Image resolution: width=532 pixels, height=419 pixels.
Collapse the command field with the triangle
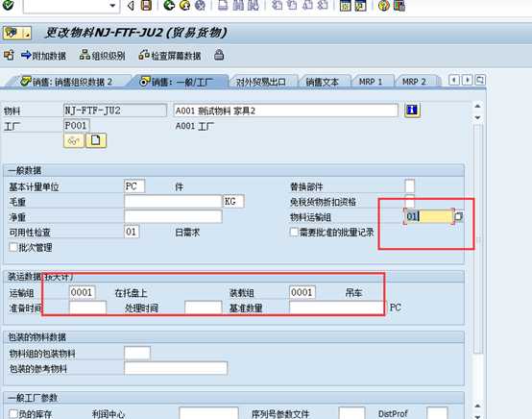tap(131, 6)
